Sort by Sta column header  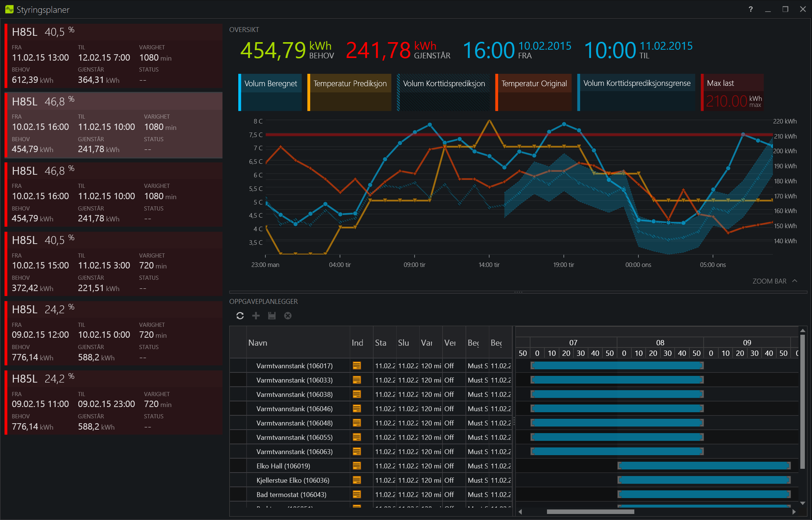point(385,343)
